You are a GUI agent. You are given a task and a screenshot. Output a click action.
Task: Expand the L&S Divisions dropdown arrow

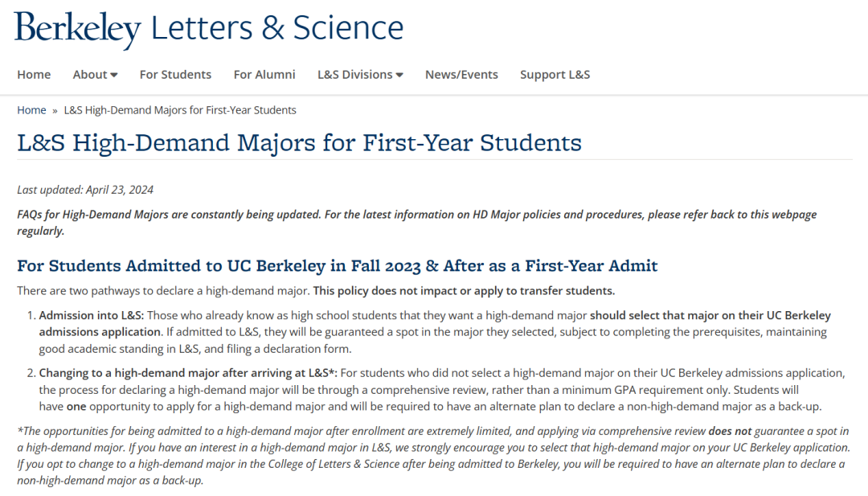399,75
